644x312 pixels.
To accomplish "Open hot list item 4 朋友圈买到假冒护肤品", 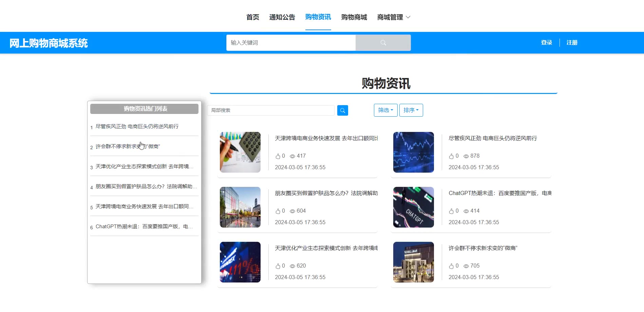I will click(146, 187).
